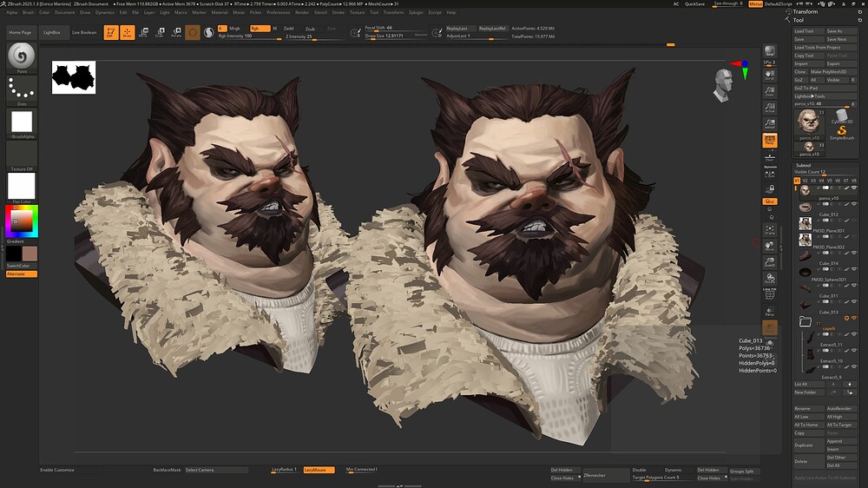Viewport: 868px width, 488px height.
Task: Open the Zplugin menu
Action: pos(416,12)
